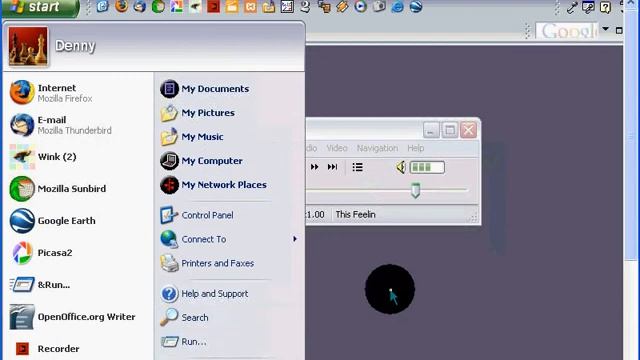
Task: Click 'This Feelin' status bar text
Action: click(x=356, y=214)
